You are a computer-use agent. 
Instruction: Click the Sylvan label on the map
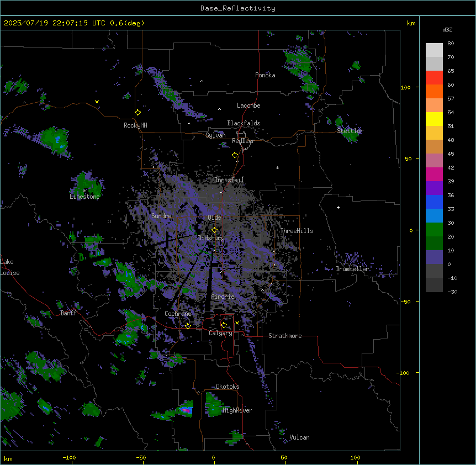[x=215, y=135]
